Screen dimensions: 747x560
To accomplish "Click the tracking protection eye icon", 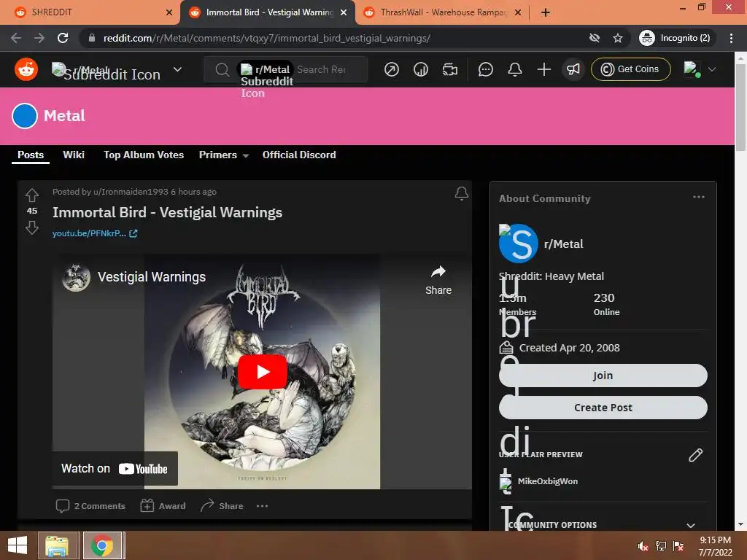I will (594, 38).
